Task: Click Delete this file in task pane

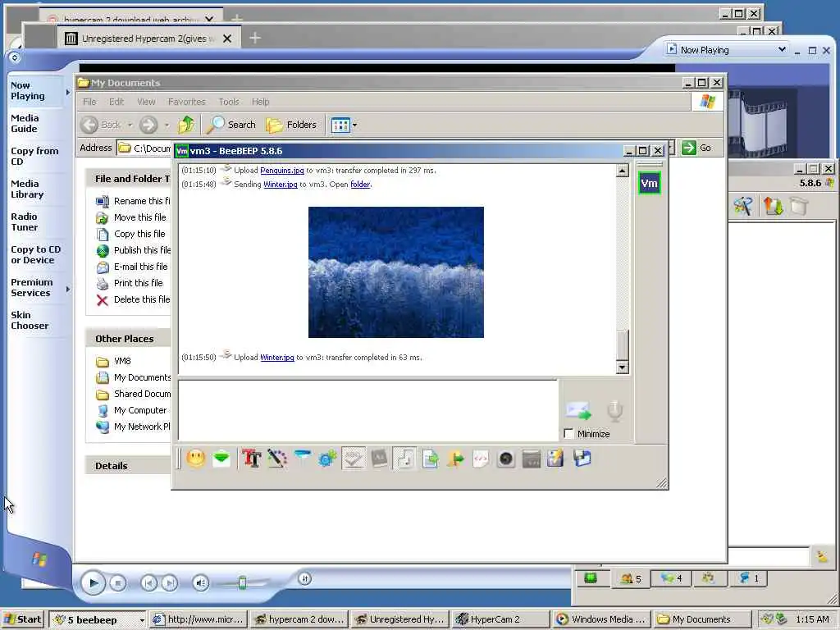Action: [x=133, y=299]
